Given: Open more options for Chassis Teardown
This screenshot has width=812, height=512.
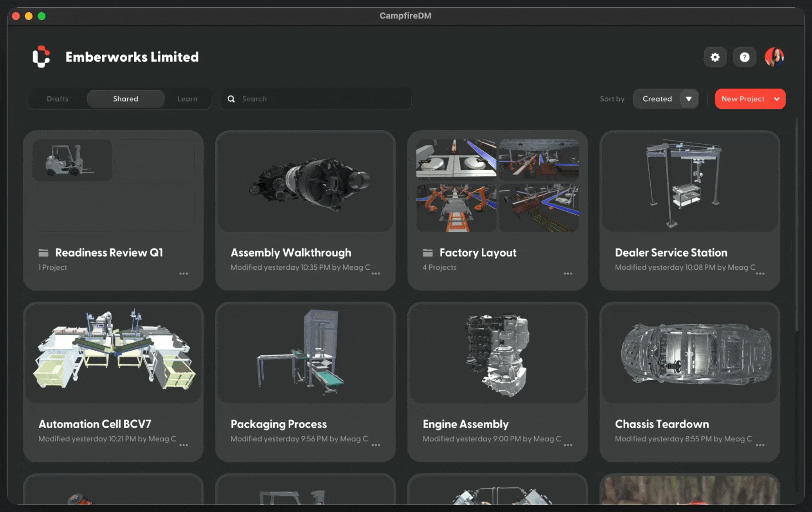Looking at the screenshot, I should (760, 445).
